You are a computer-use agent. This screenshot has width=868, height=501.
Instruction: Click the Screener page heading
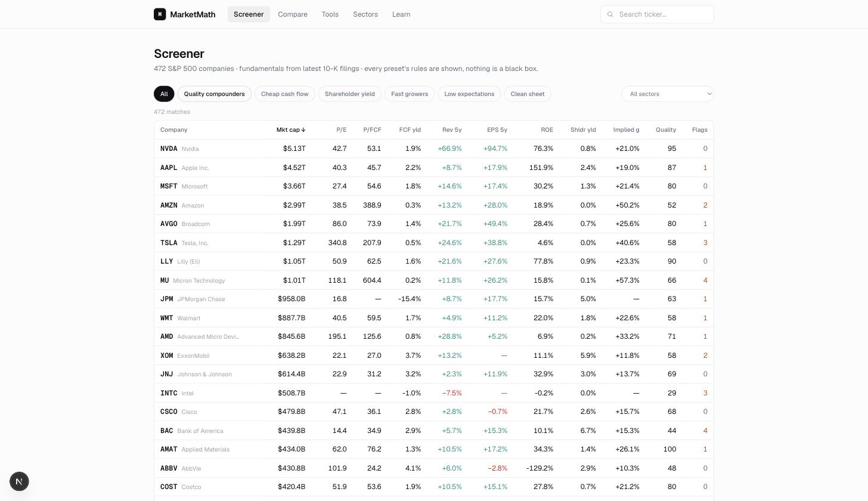(179, 54)
